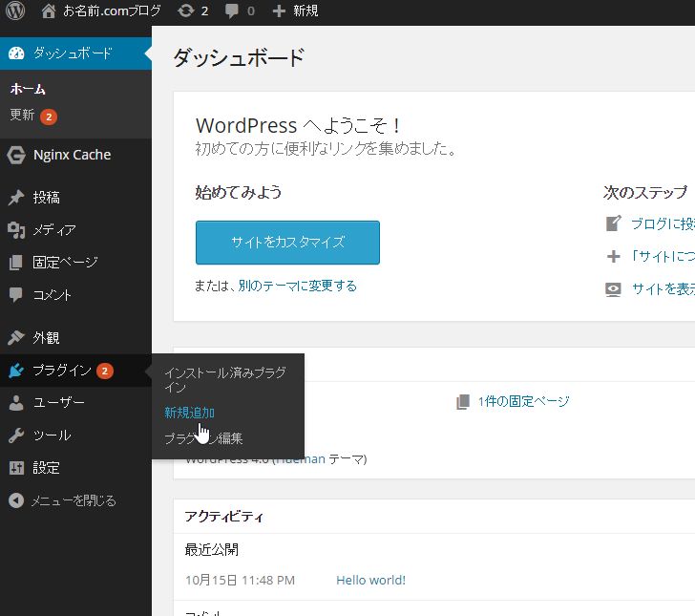This screenshot has height=616, width=695.
Task: Open the WordPress logo menu
Action: coord(15,11)
